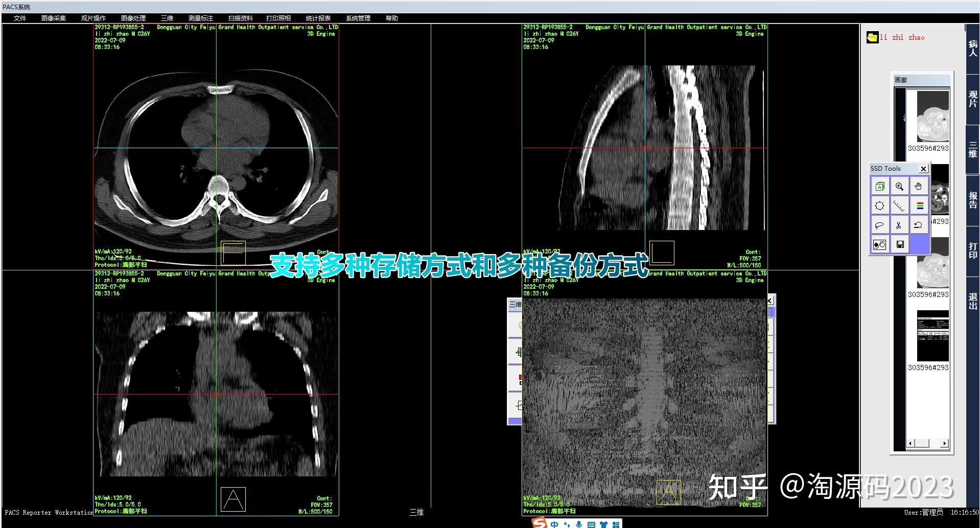Select the 3D cube orientation tool in SSD Tools
The width and height of the screenshot is (980, 528).
(879, 187)
